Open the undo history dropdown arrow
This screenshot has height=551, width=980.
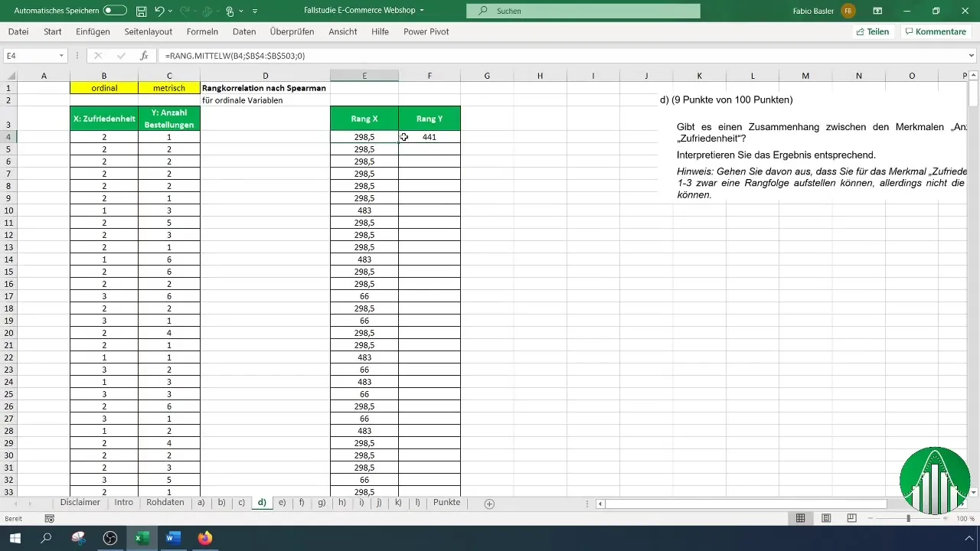pos(171,11)
